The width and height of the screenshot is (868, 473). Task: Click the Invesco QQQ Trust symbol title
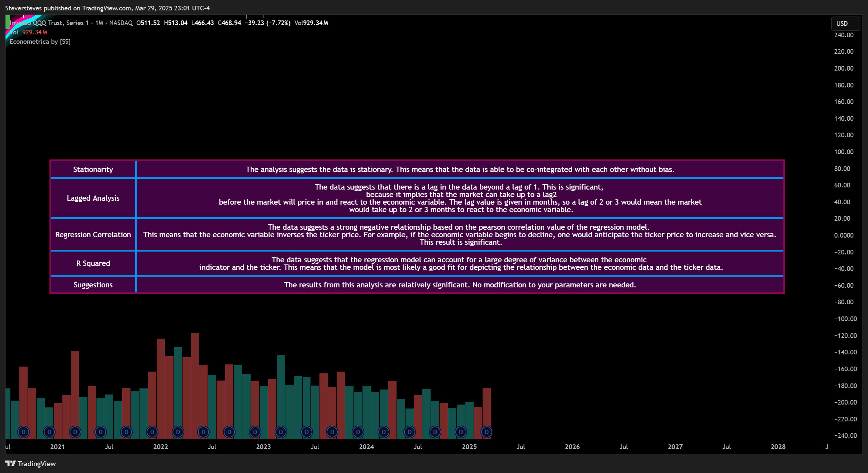49,23
